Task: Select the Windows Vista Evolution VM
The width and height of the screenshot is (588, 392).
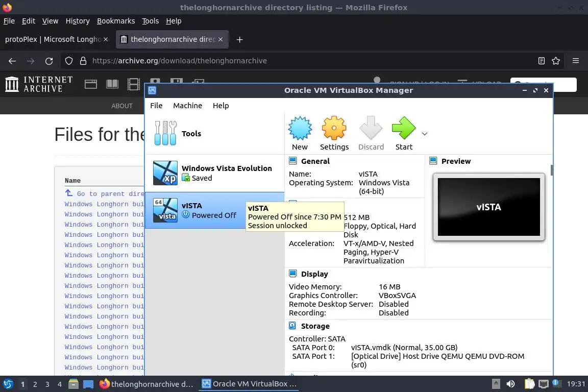Action: coord(214,173)
